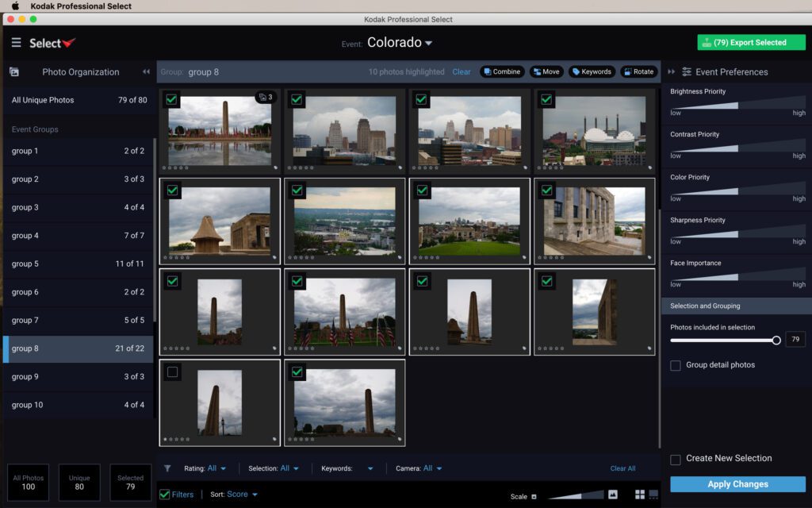Click the Move photos button

(546, 72)
